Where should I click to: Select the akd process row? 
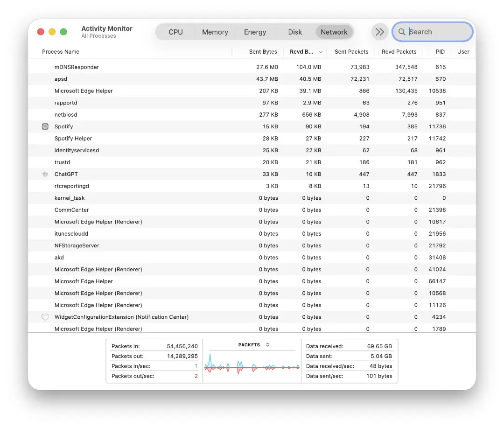pyautogui.click(x=252, y=257)
